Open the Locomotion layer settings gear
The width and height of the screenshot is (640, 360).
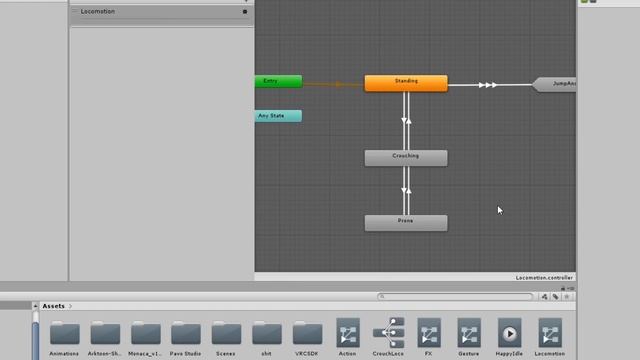pos(245,11)
